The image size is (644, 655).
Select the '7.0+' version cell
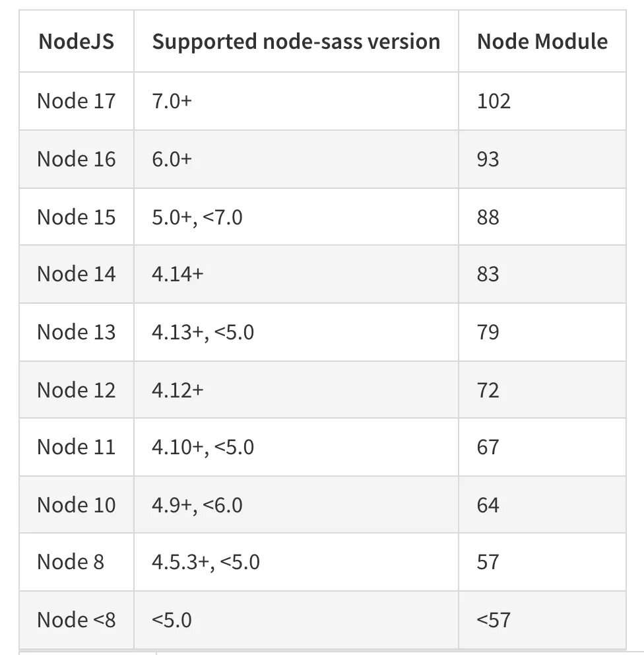pyautogui.click(x=172, y=101)
